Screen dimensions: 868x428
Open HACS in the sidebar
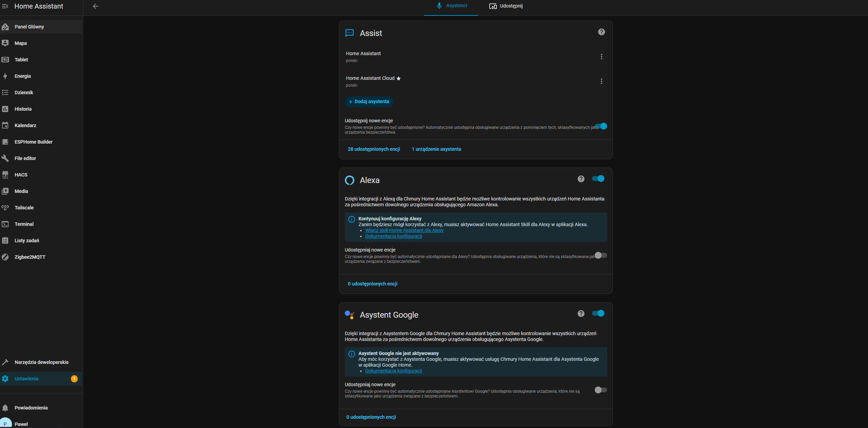[x=21, y=175]
